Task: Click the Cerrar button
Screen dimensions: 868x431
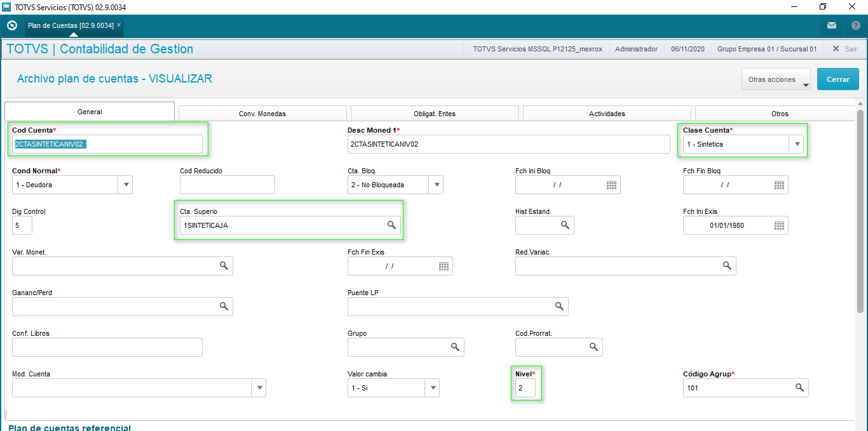Action: [838, 79]
